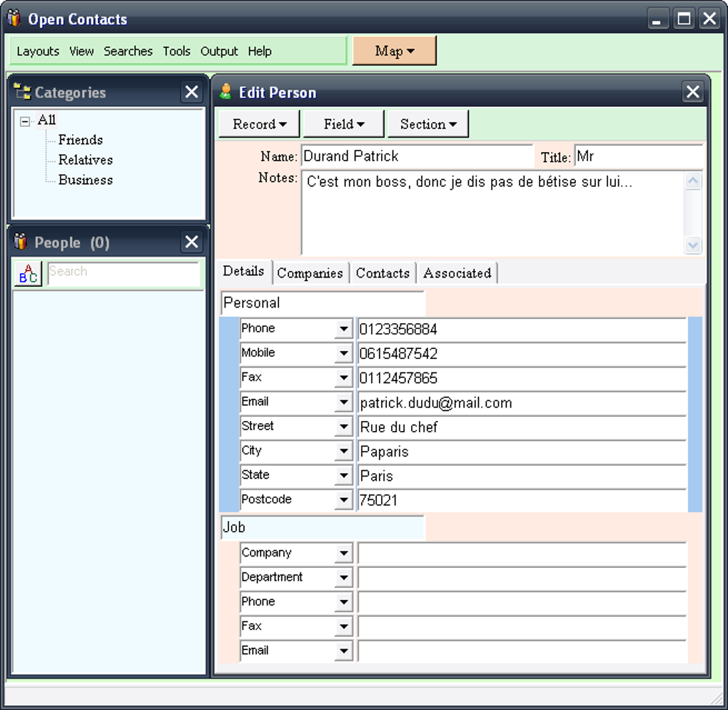Click the Categories panel folder icon
Viewport: 728px width, 710px height.
tap(22, 92)
